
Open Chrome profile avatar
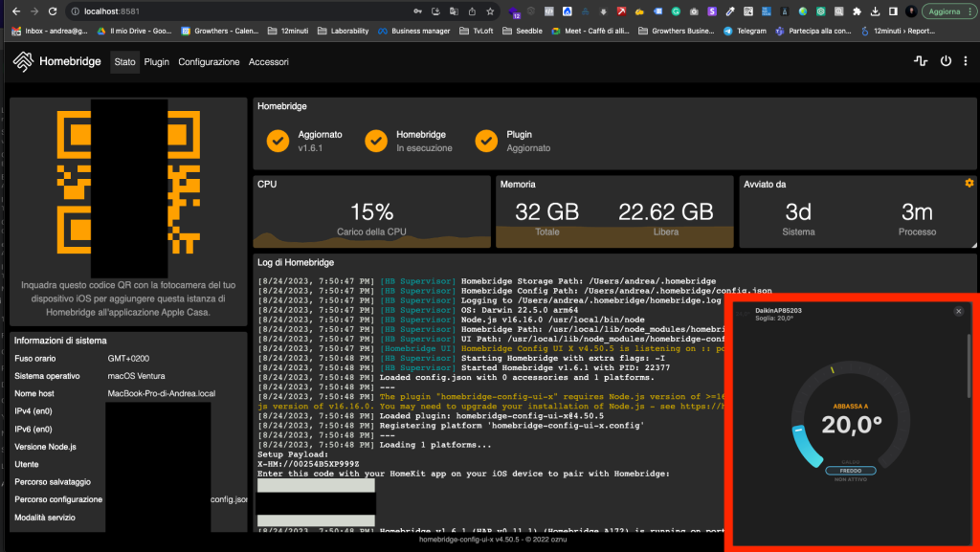(911, 11)
